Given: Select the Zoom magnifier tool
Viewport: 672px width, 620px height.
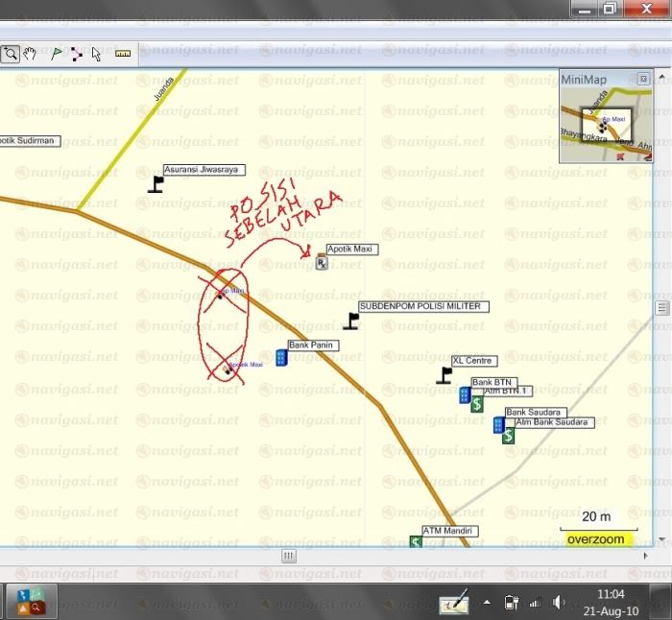Looking at the screenshot, I should click(10, 54).
